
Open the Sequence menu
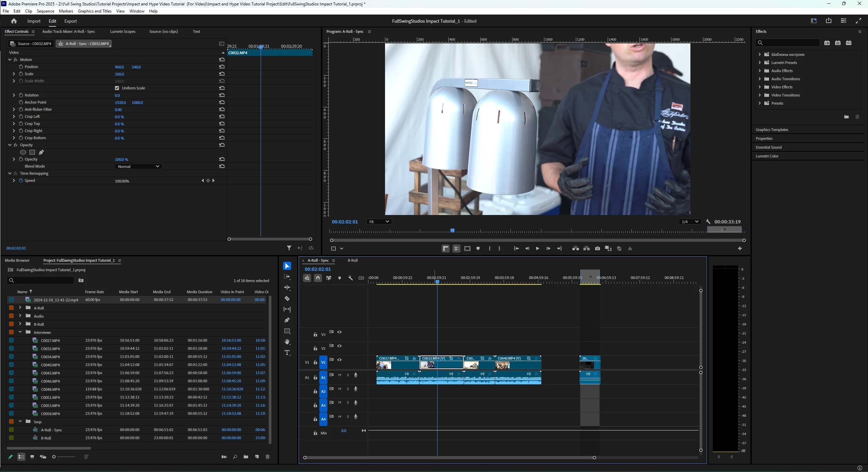(x=45, y=11)
